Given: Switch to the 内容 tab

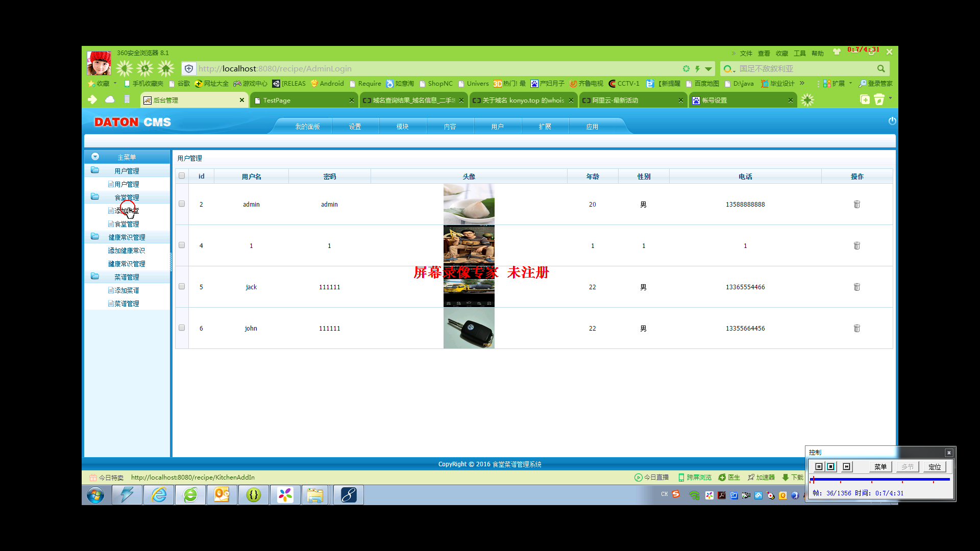Looking at the screenshot, I should click(x=450, y=127).
